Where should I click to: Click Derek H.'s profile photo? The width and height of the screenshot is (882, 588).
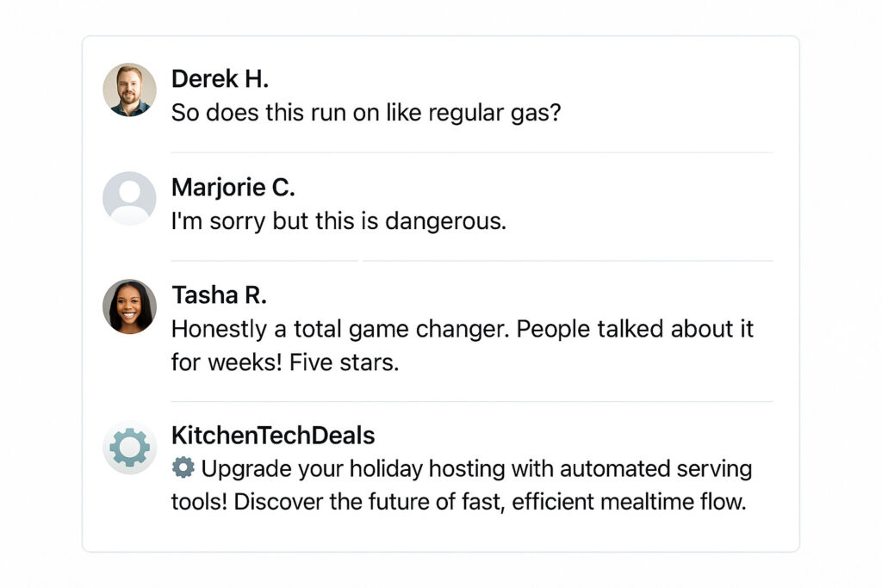129,90
